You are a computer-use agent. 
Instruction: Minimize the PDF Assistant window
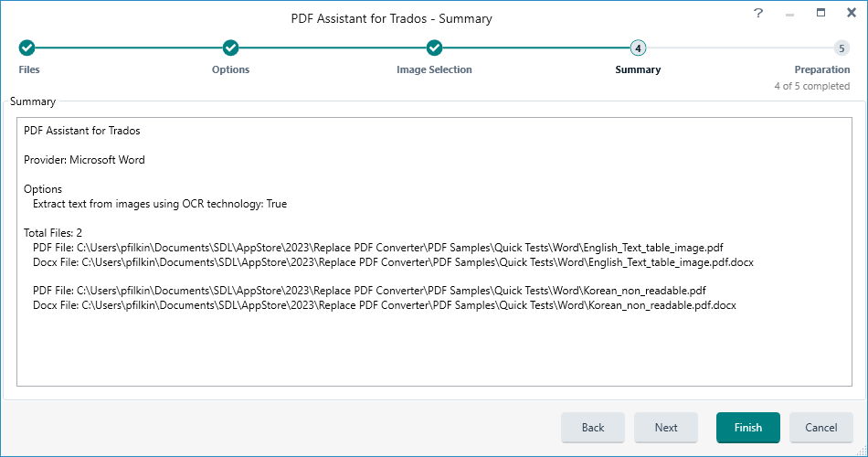pyautogui.click(x=789, y=15)
